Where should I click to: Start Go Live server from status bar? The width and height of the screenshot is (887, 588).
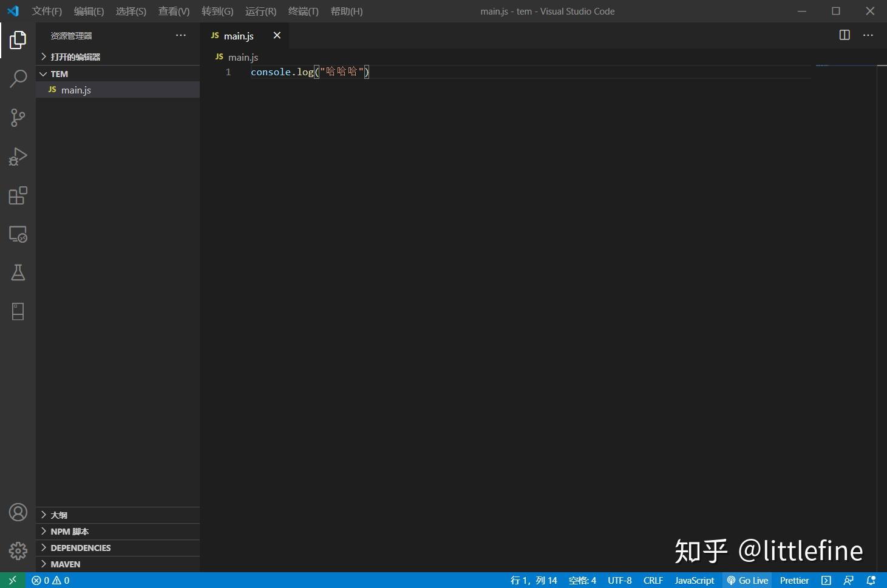[747, 580]
